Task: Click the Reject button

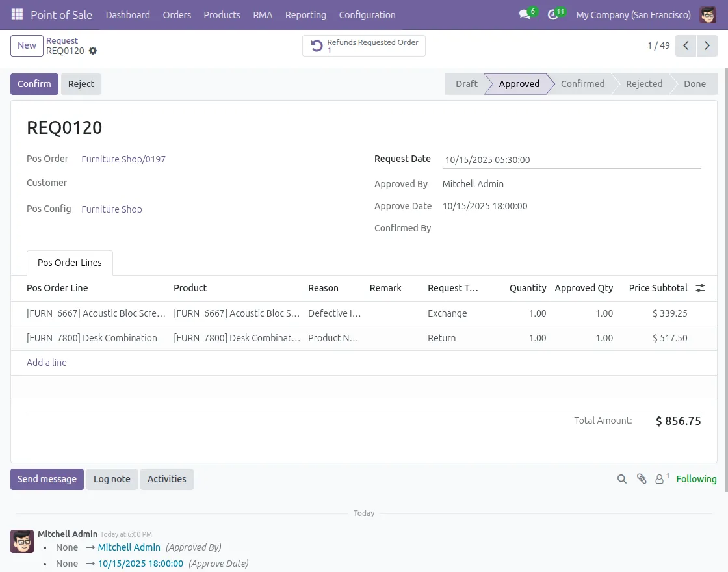Action: tap(81, 84)
